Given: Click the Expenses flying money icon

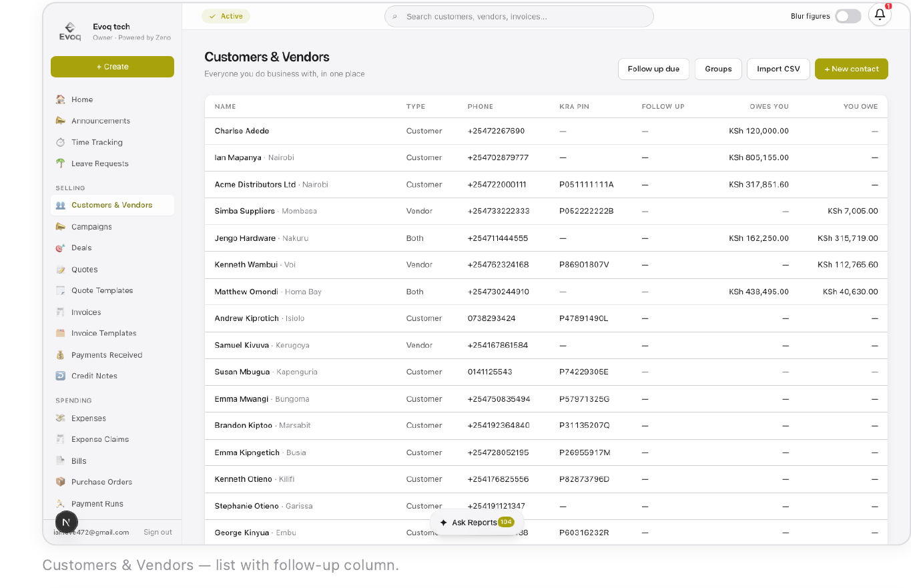Looking at the screenshot, I should [61, 418].
